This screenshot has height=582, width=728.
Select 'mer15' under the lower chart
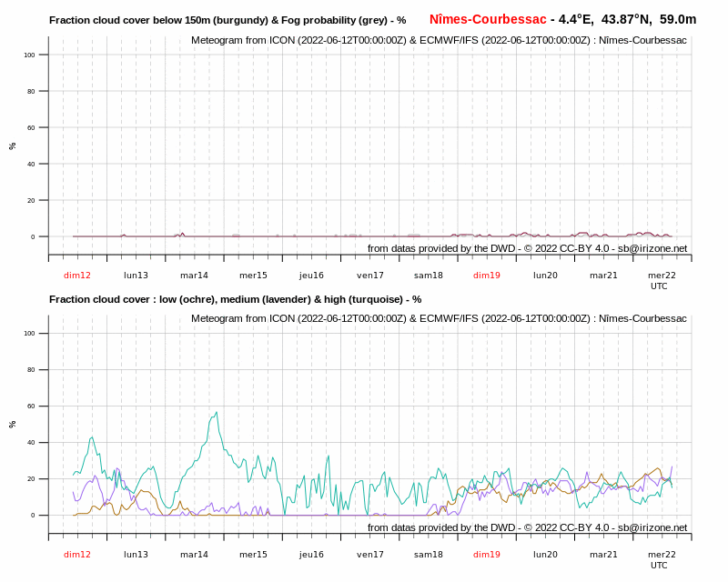tap(253, 554)
